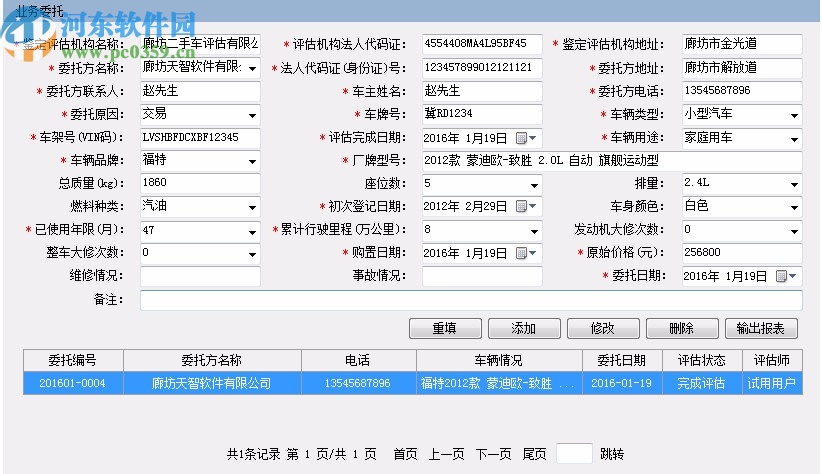Viewport: 822px width, 474px height.
Task: Click the 2016-01-19 date cell
Action: 622,383
